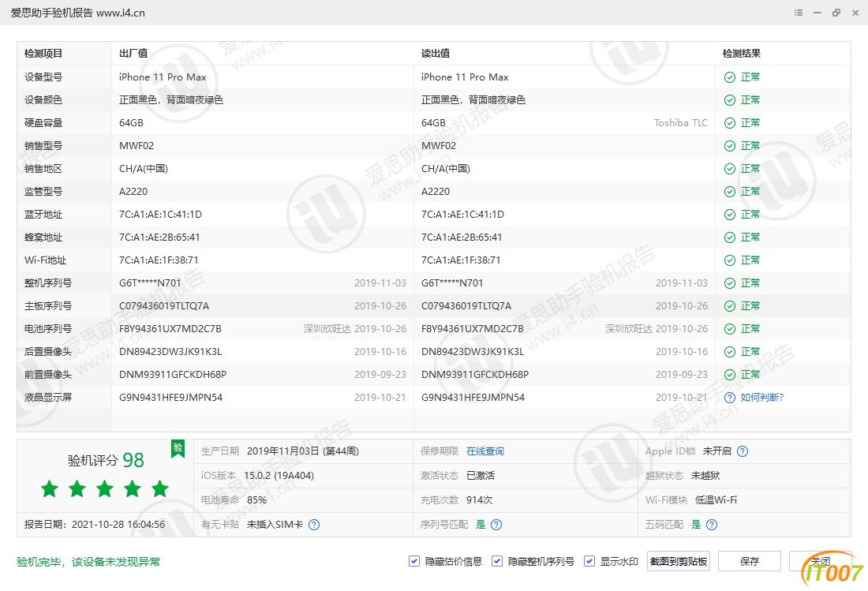Click the 生产日期 value 2019年11月03日

coord(303,451)
